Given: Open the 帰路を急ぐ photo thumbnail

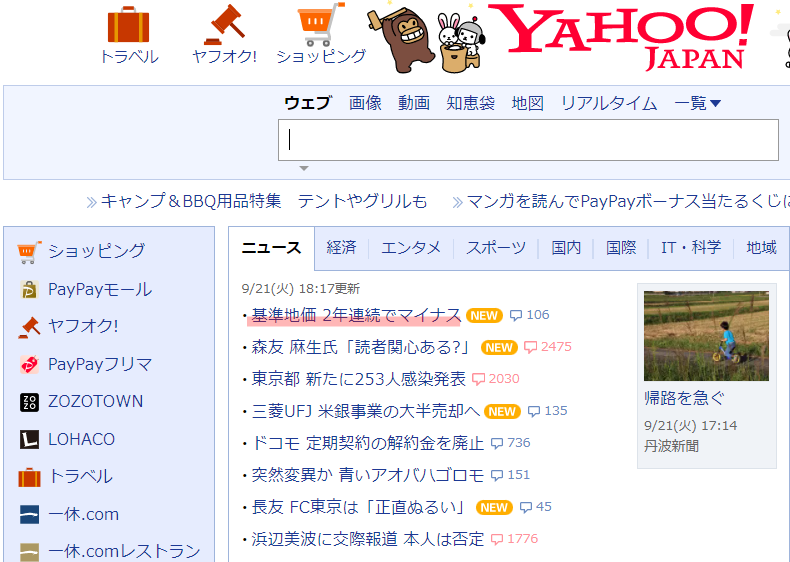Looking at the screenshot, I should click(706, 335).
